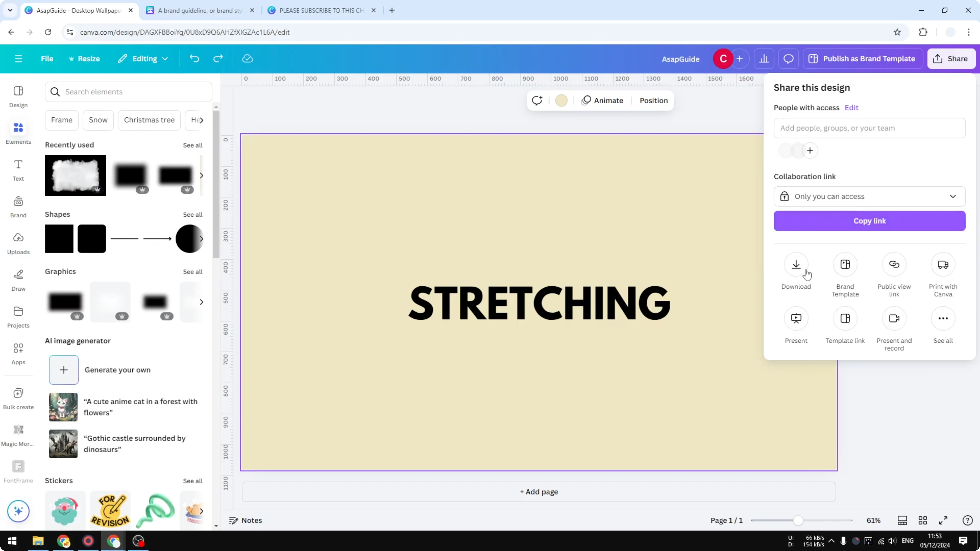
Task: Show more Stickers with arrow
Action: click(201, 511)
